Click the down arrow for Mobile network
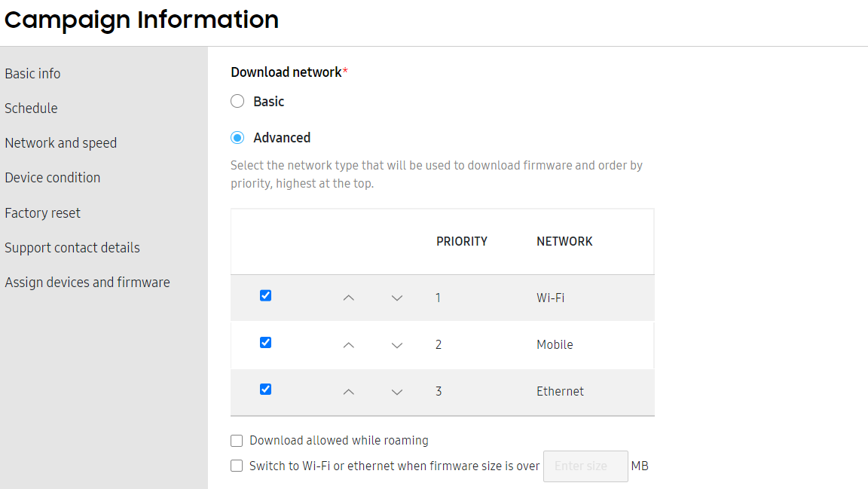This screenshot has height=489, width=868. click(397, 345)
